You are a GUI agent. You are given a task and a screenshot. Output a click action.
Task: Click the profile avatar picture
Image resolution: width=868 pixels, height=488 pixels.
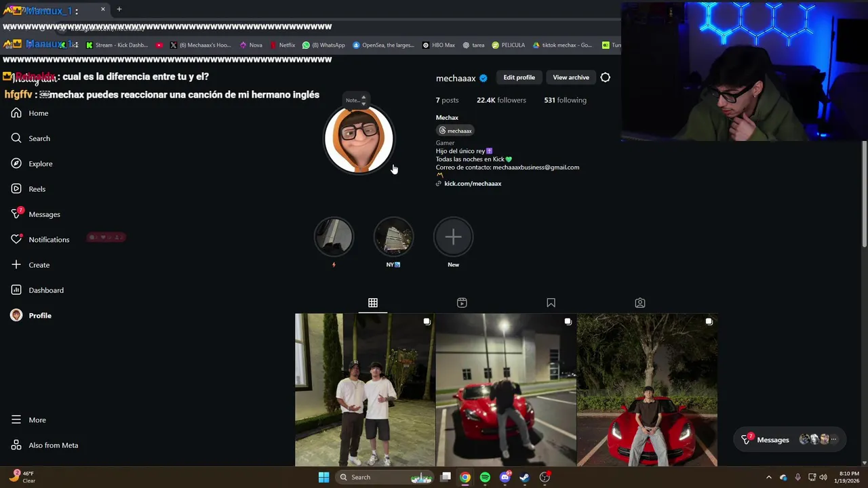click(359, 140)
